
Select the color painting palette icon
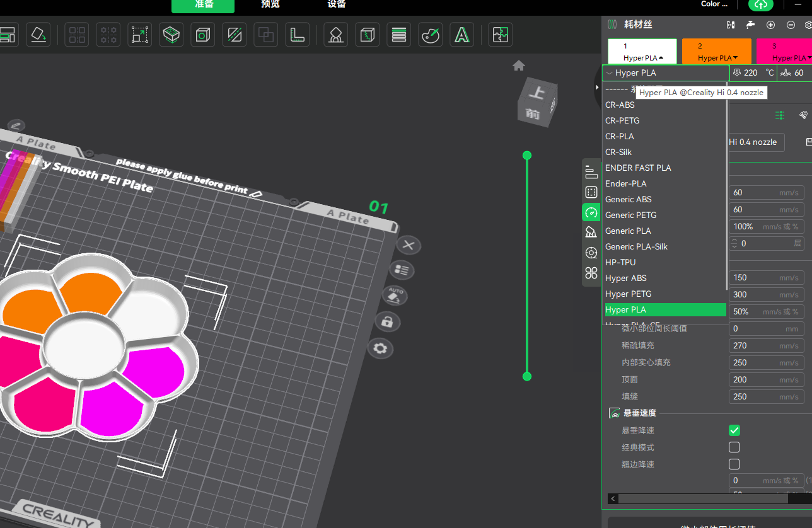(x=430, y=34)
